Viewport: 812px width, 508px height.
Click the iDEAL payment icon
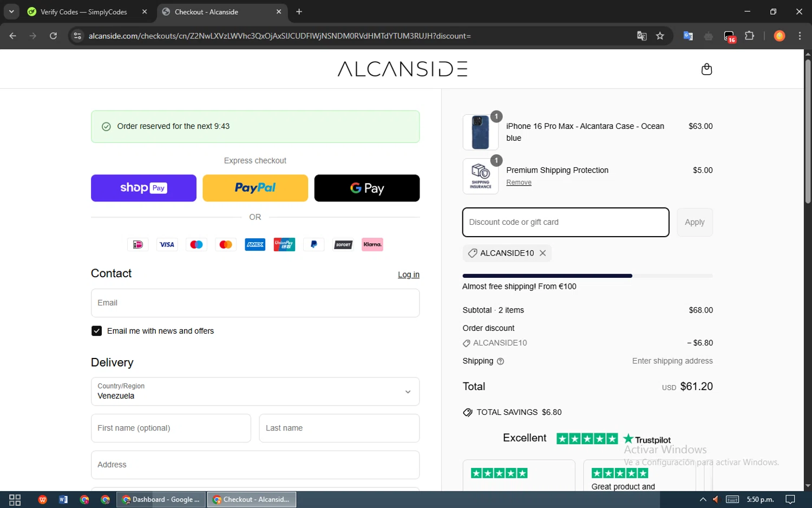[137, 245]
